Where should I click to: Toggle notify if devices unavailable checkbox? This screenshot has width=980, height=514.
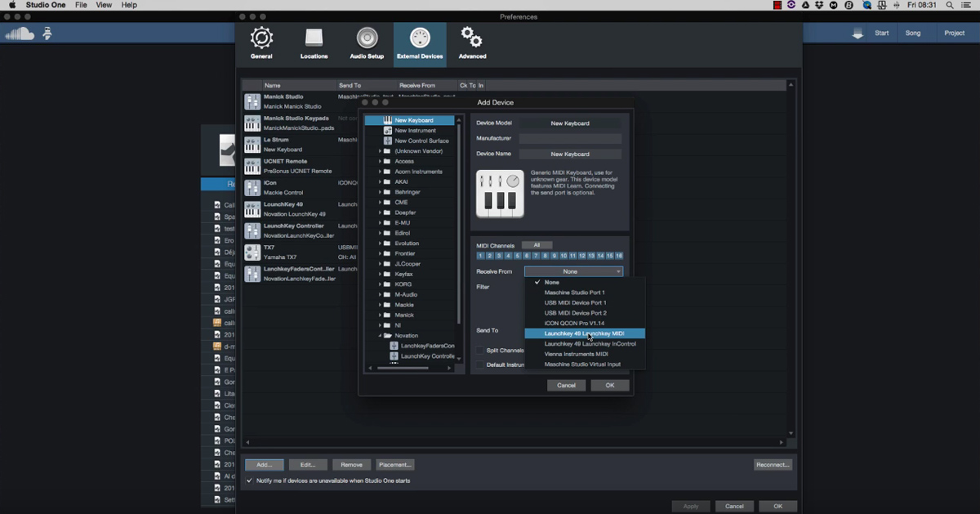(x=250, y=480)
